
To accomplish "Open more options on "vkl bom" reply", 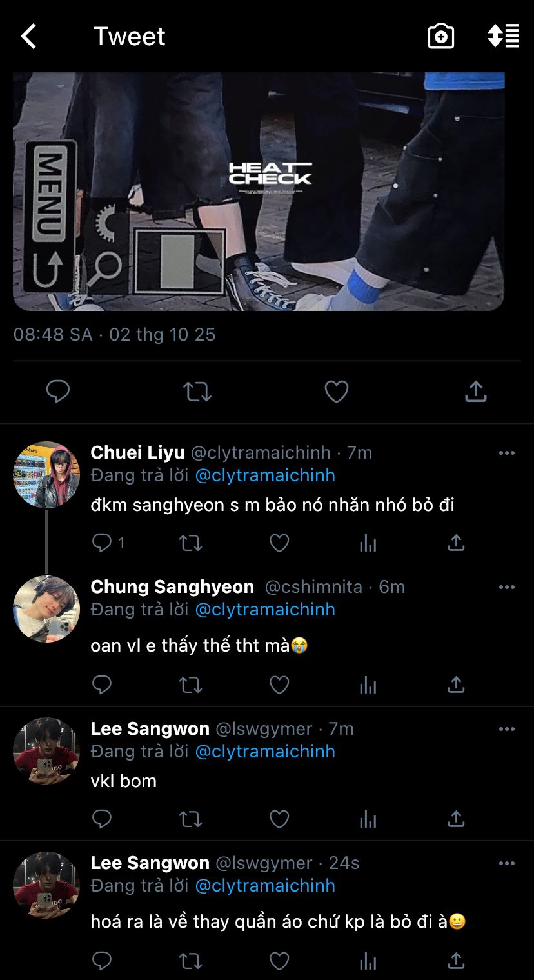I will pos(507,729).
